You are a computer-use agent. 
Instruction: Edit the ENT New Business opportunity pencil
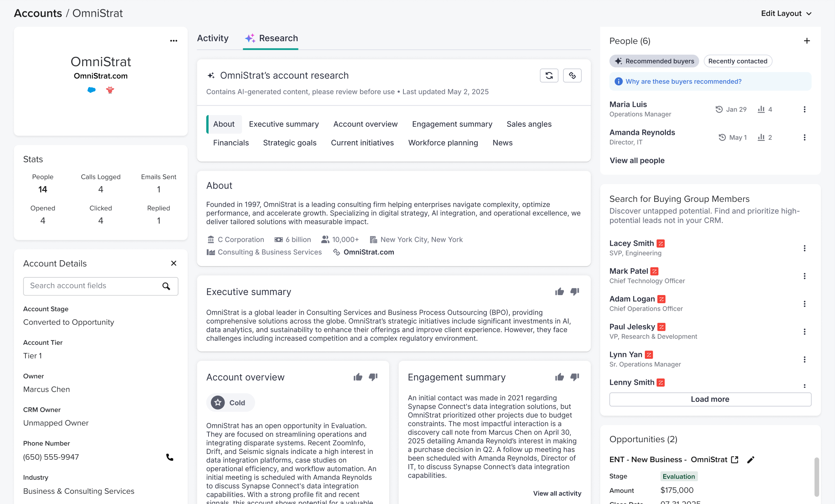point(750,460)
